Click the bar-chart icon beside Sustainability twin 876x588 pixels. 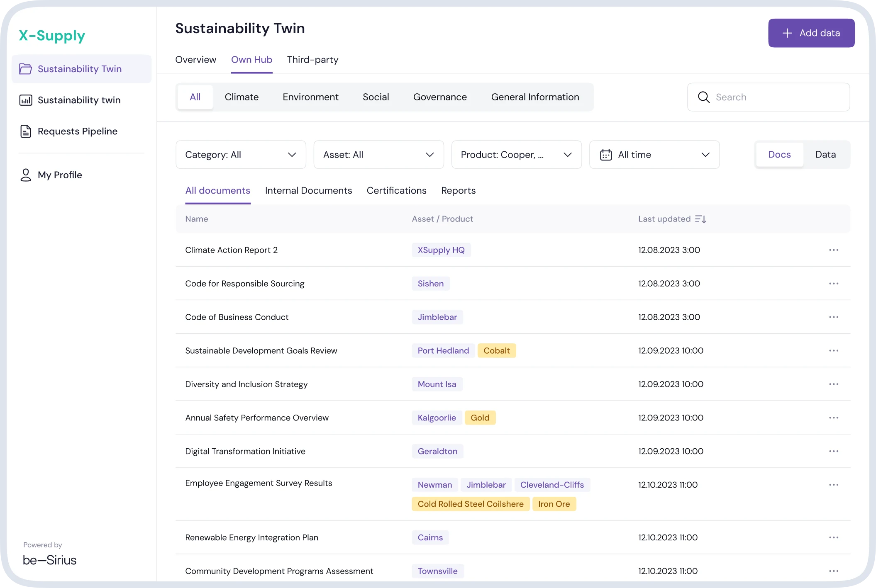pos(26,100)
